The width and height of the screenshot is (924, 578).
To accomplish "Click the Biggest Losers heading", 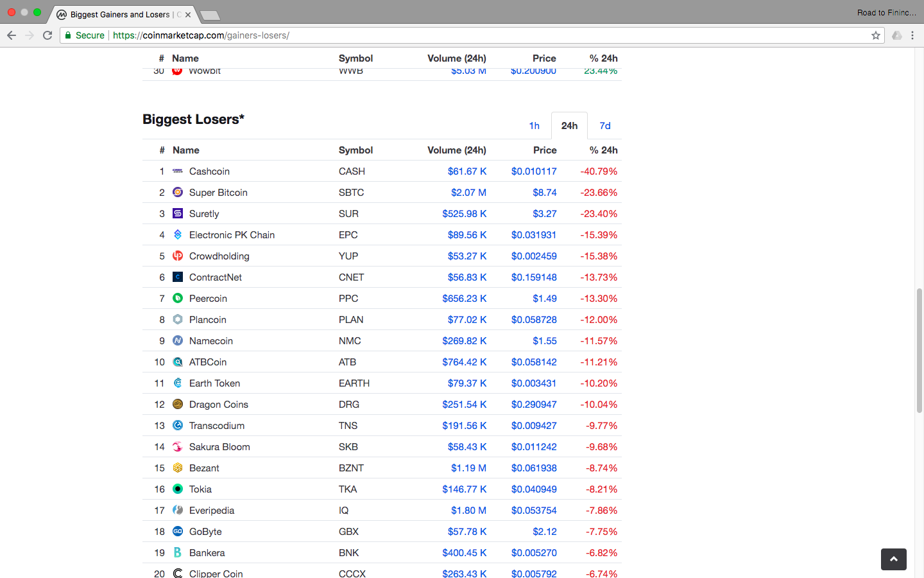I will click(x=194, y=119).
